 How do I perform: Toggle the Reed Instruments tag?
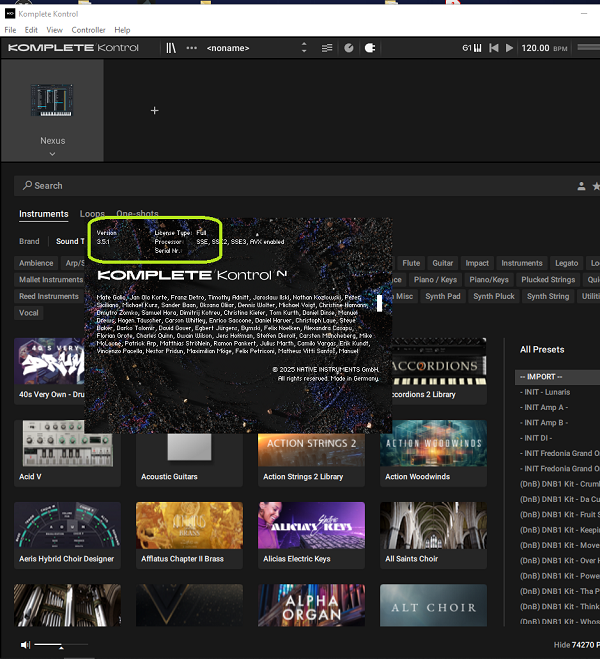pyautogui.click(x=49, y=296)
